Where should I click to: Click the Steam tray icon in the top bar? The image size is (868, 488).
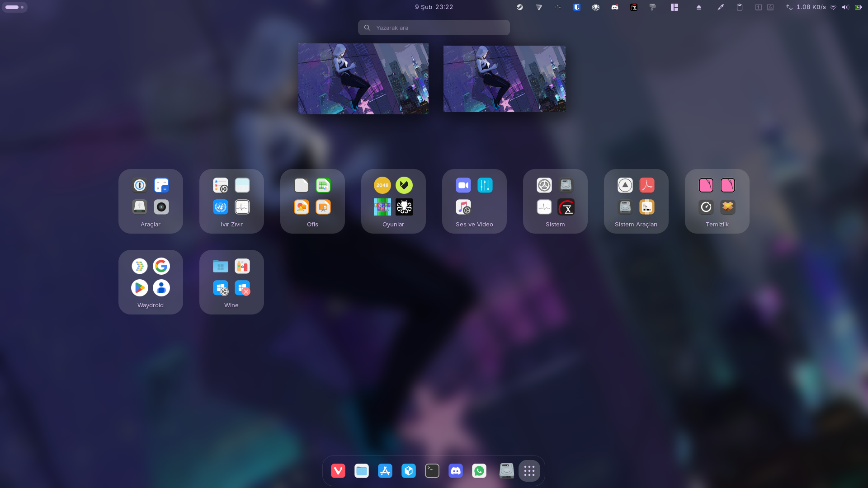tap(520, 7)
